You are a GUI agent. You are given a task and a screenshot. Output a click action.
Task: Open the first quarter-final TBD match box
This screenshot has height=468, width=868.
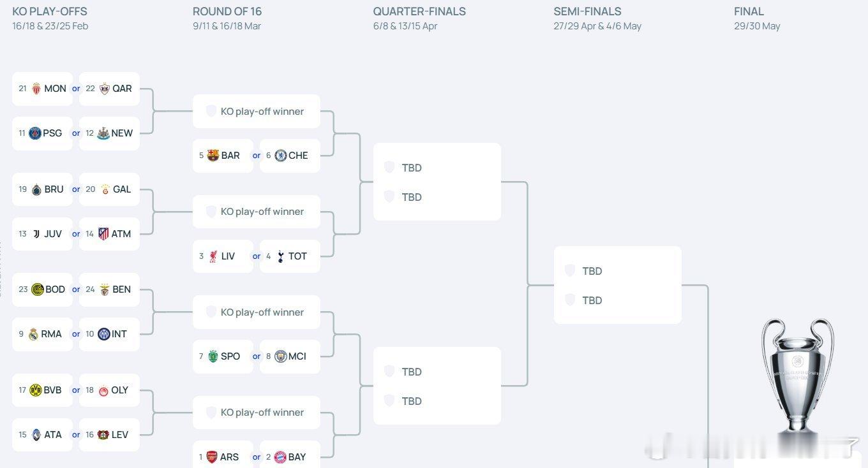(437, 182)
